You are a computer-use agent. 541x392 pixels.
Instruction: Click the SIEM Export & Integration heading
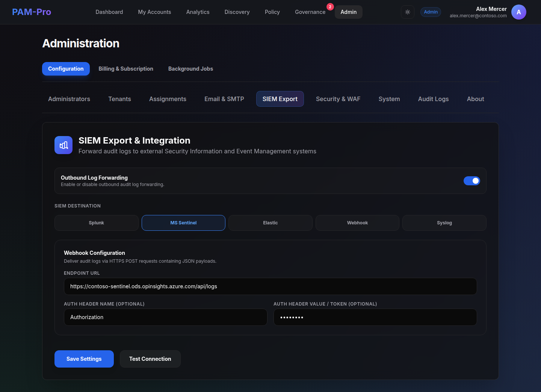pos(134,141)
